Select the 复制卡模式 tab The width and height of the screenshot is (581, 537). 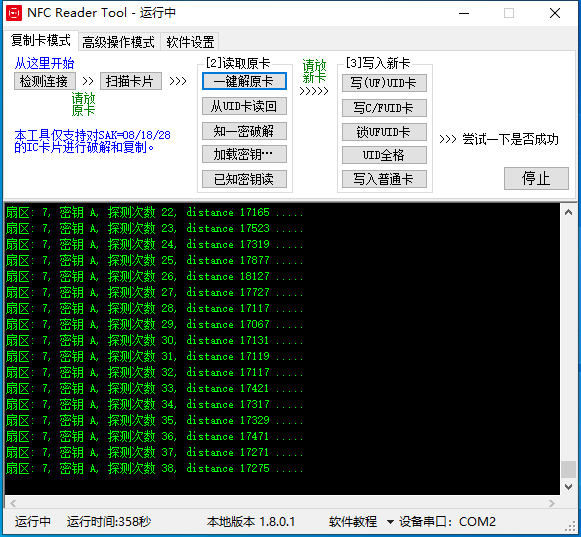click(x=40, y=40)
